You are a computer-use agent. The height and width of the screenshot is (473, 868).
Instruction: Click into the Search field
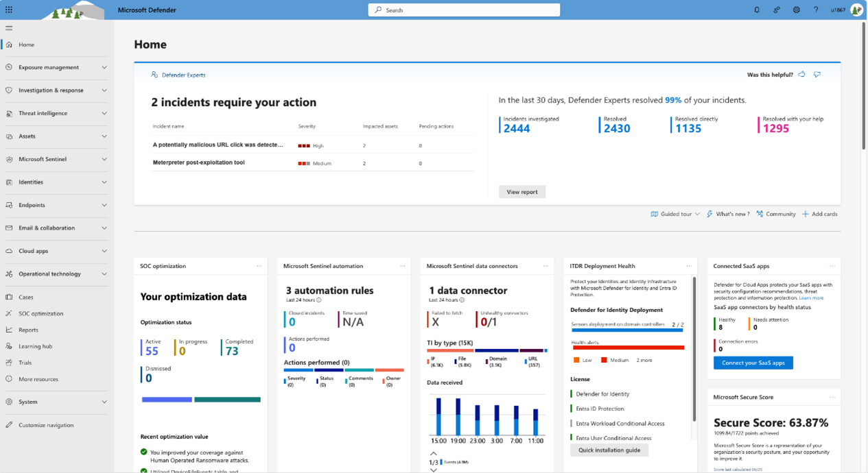coord(464,10)
